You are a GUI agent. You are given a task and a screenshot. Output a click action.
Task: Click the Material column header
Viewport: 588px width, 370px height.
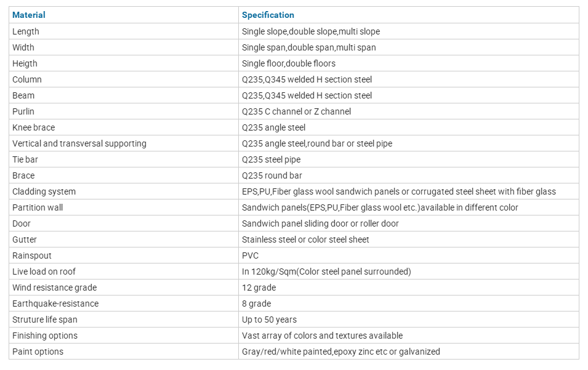tap(29, 15)
